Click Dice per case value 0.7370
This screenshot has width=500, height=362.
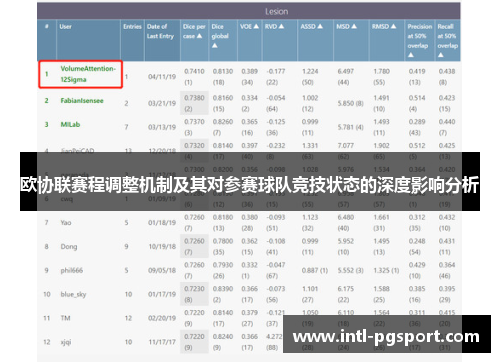point(194,122)
